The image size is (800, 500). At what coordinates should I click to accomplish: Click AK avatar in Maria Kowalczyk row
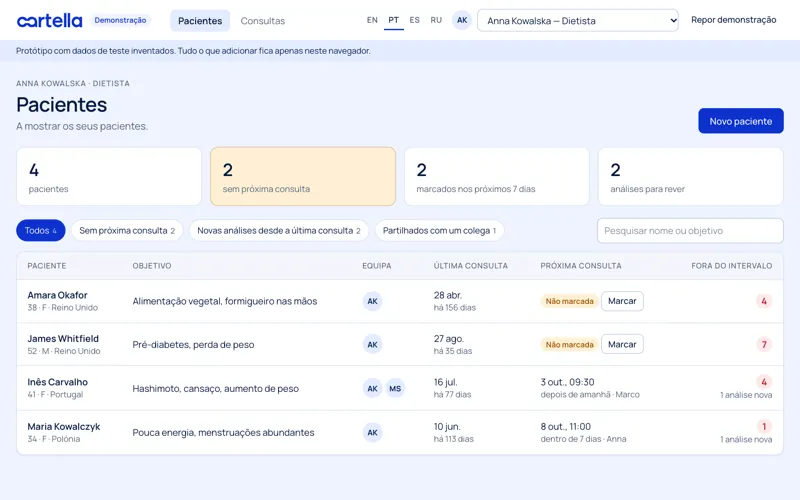tap(372, 432)
